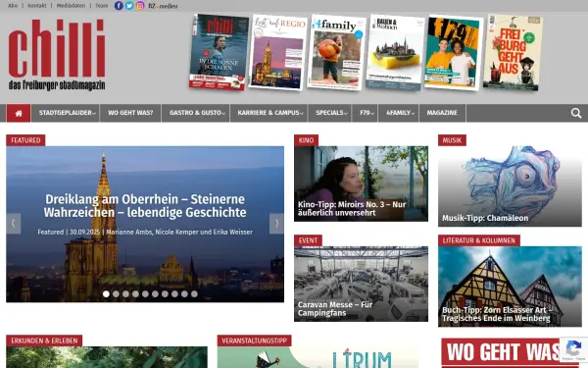Click the Event category label

coord(308,240)
